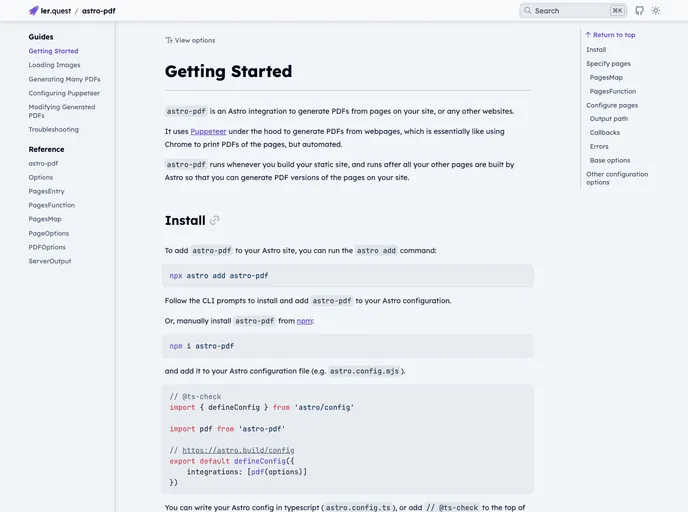This screenshot has width=688, height=512.
Task: Open ServerOutput reference page
Action: 50,261
